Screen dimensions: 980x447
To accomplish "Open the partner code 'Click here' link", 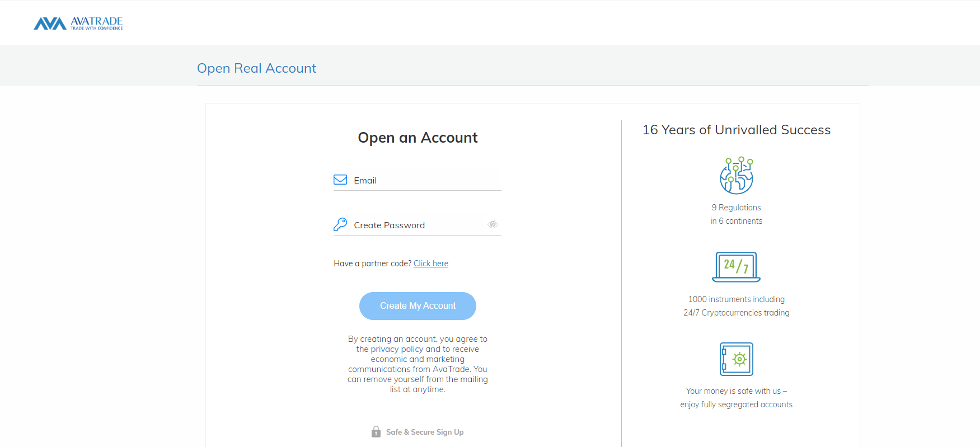I will [431, 264].
